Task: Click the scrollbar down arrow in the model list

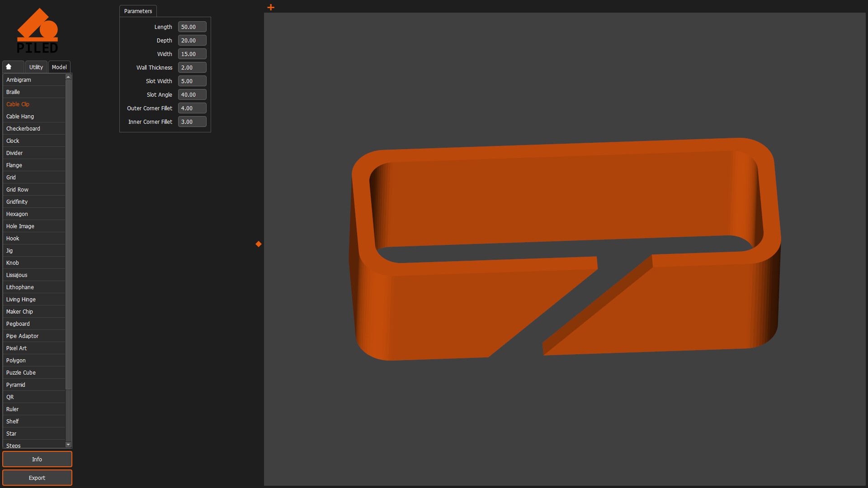Action: pos(68,444)
